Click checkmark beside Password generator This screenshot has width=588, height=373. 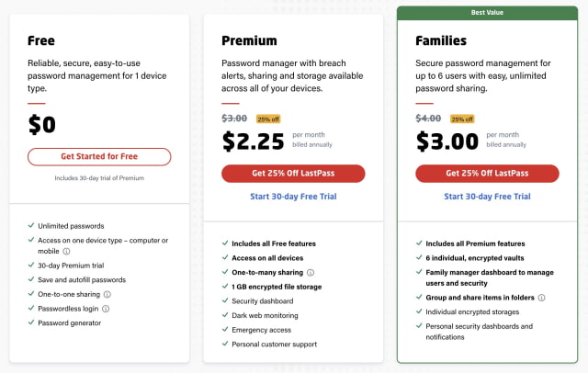point(31,322)
